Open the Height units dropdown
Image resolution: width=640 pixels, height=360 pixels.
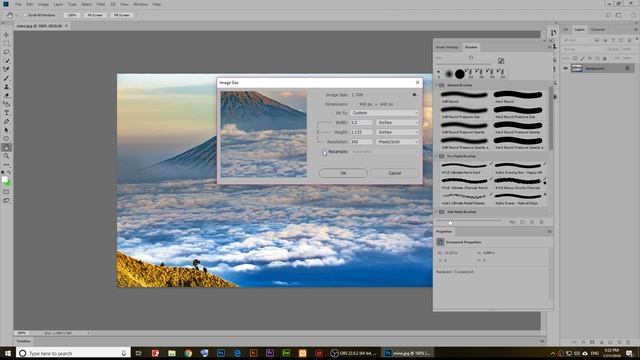pos(398,132)
